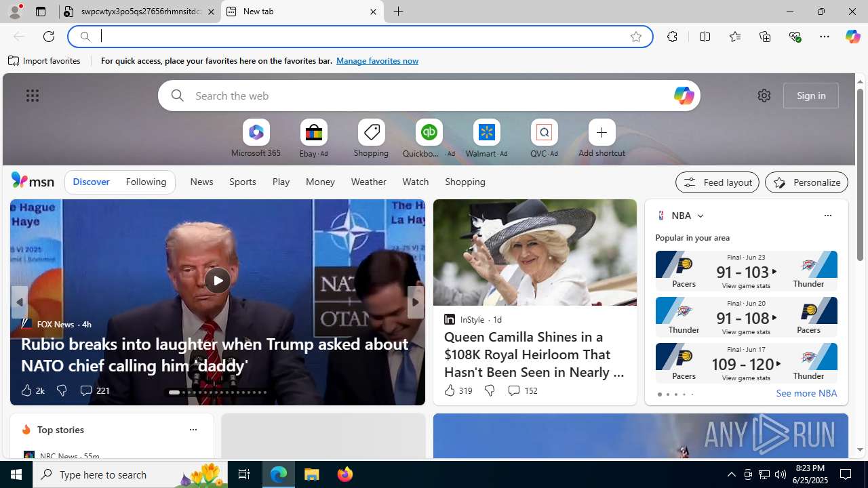Open the Favorites toolbar icon
The width and height of the screenshot is (868, 488).
click(734, 37)
